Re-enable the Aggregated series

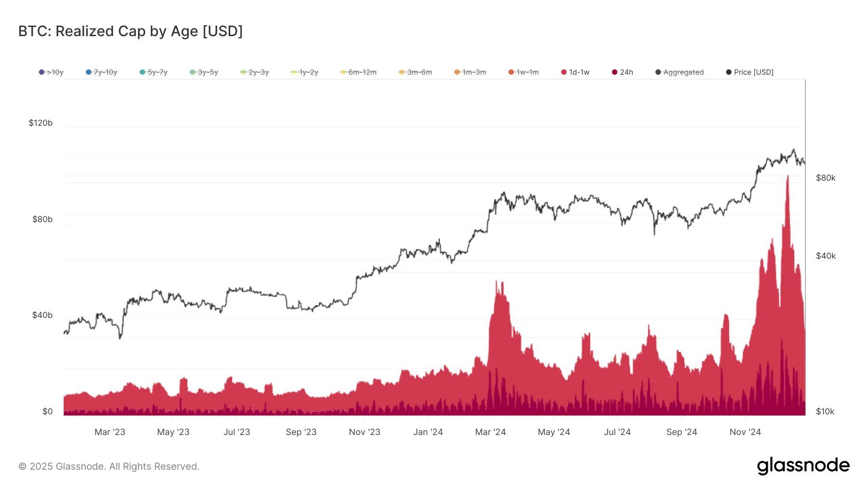pyautogui.click(x=680, y=72)
